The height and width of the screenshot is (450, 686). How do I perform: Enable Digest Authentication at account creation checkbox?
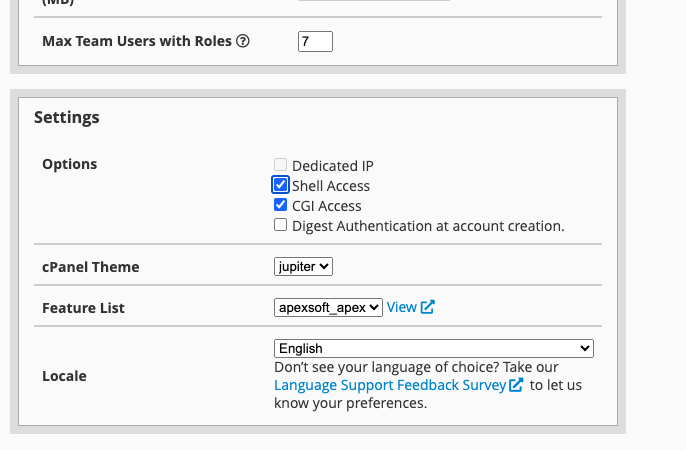coord(281,225)
